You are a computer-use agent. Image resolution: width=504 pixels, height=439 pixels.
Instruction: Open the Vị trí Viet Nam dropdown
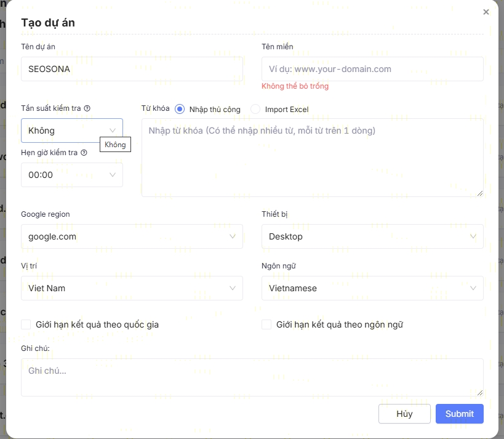[132, 288]
